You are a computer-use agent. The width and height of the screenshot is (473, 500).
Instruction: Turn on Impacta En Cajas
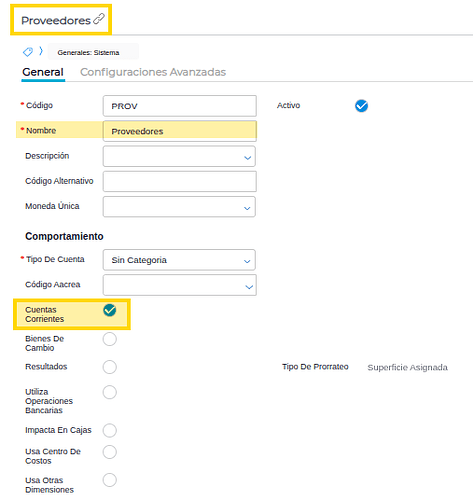pos(110,430)
